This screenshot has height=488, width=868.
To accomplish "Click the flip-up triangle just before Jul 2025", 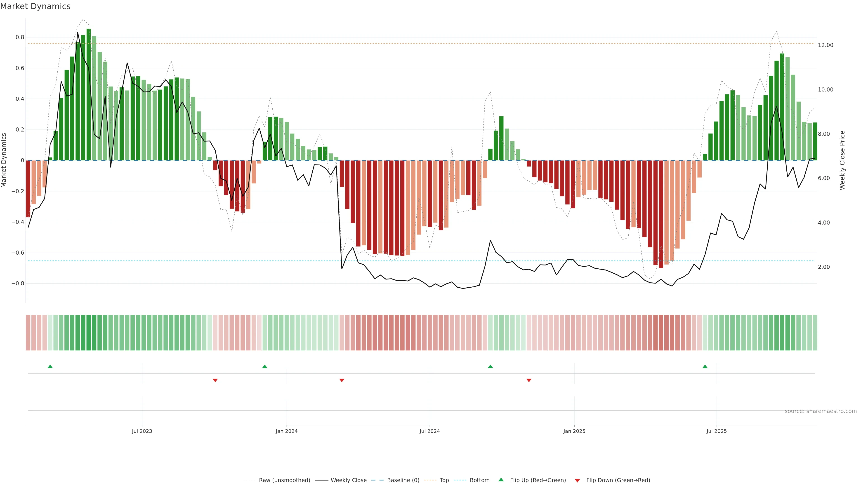I will tap(705, 366).
